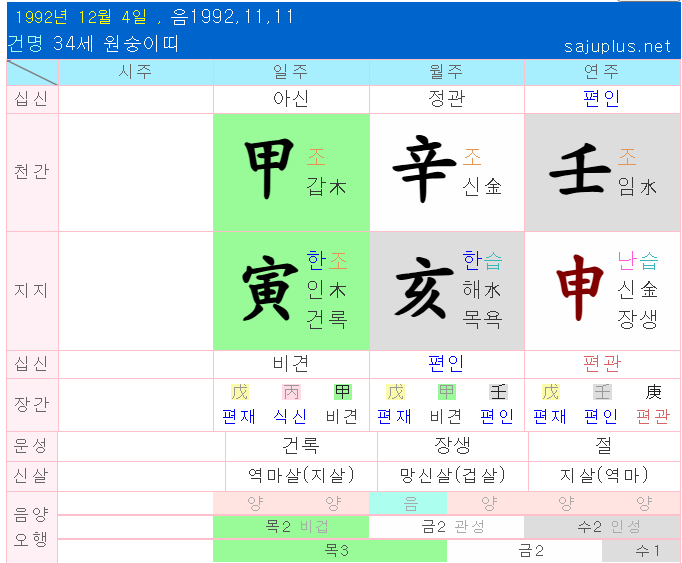Click the gray 수2 인성 bar

(x=602, y=527)
